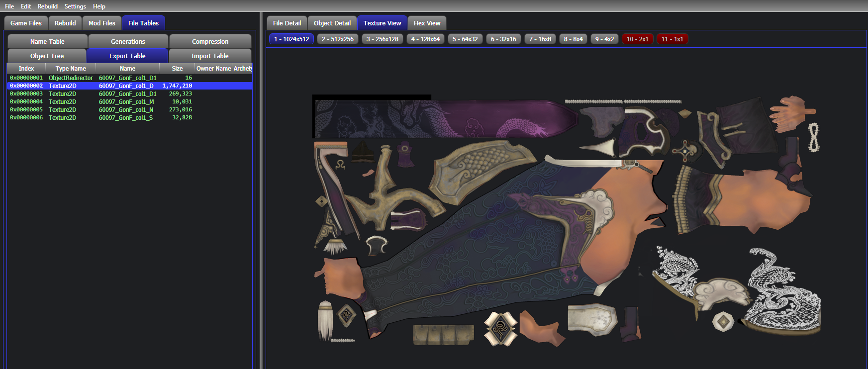Select mipmap 8 - 8x4

(x=574, y=39)
